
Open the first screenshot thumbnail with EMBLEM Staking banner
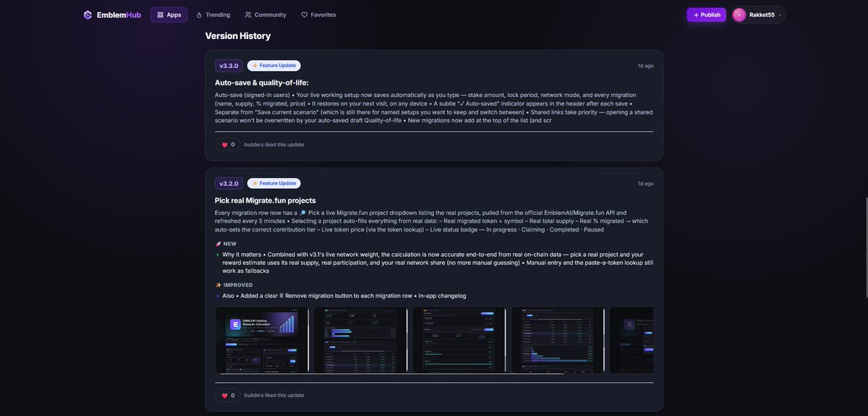pyautogui.click(x=262, y=340)
